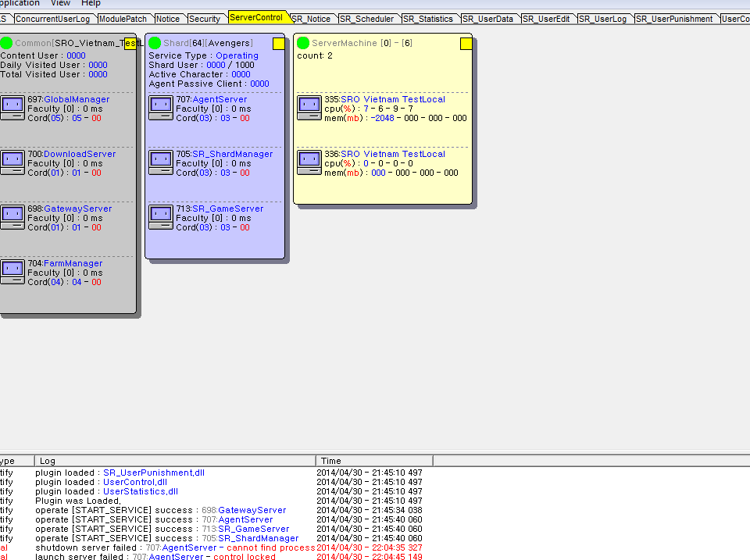Click the 705:SR_ShardManager link in Shard panel
Screen dimensions: 750x560
coord(224,154)
